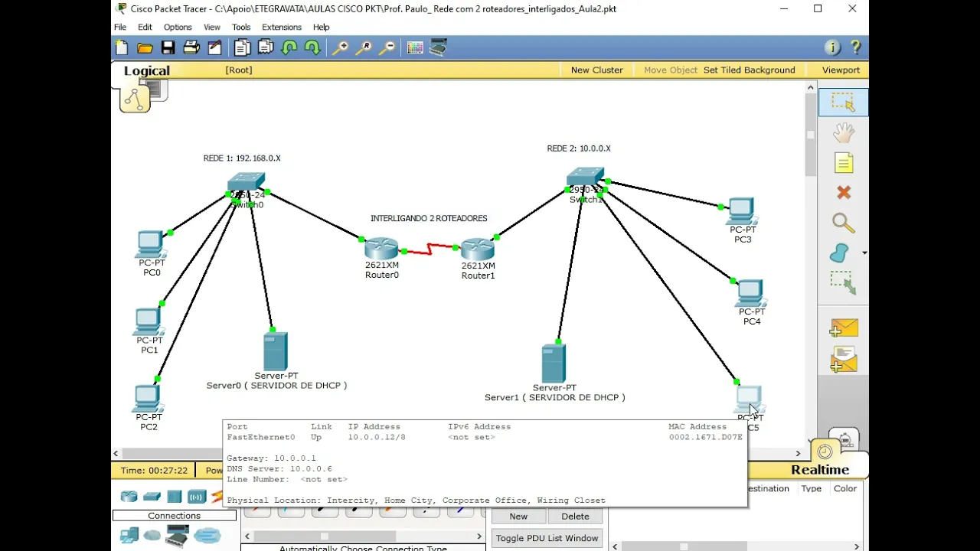Click workspace vertical scrollbar down arrow
980x551 pixels.
coord(811,439)
